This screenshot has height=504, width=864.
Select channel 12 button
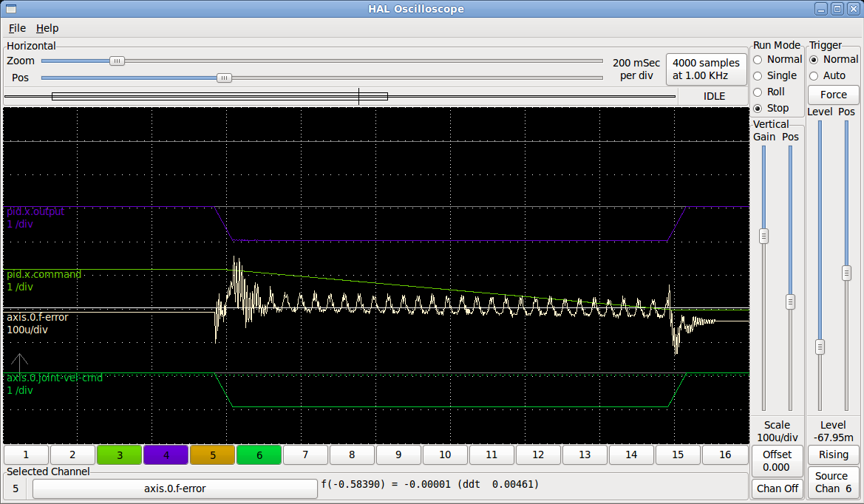tap(538, 455)
